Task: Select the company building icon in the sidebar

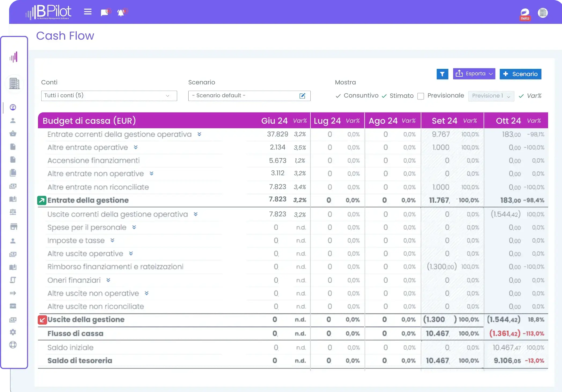Action: click(14, 83)
